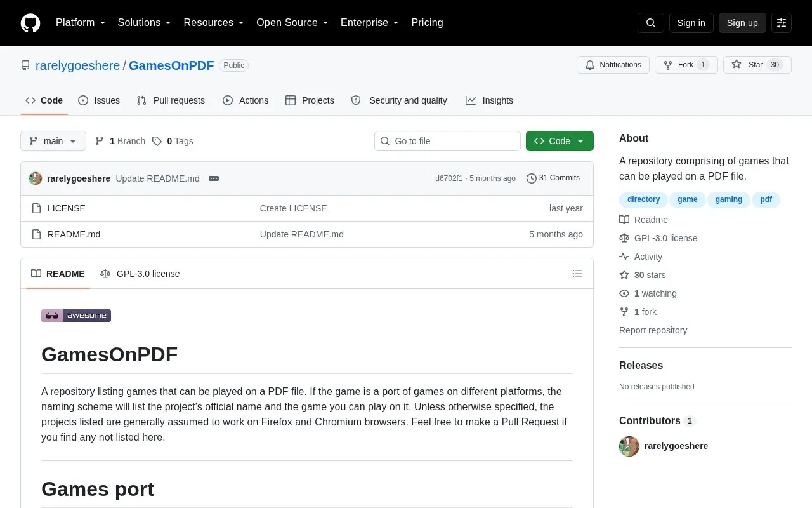This screenshot has height=508, width=812.
Task: Switch to the Issues tab
Action: [99, 100]
